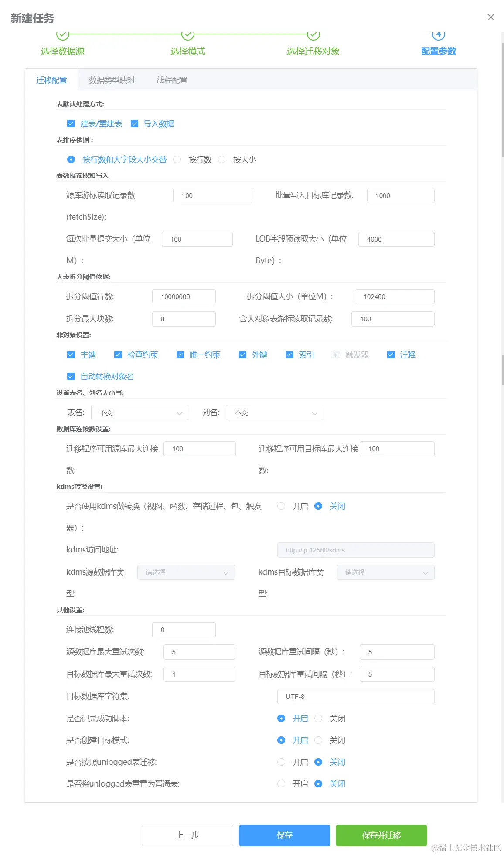The width and height of the screenshot is (504, 855).
Task: Open the kdms源数据库类型 dropdown
Action: coord(186,572)
